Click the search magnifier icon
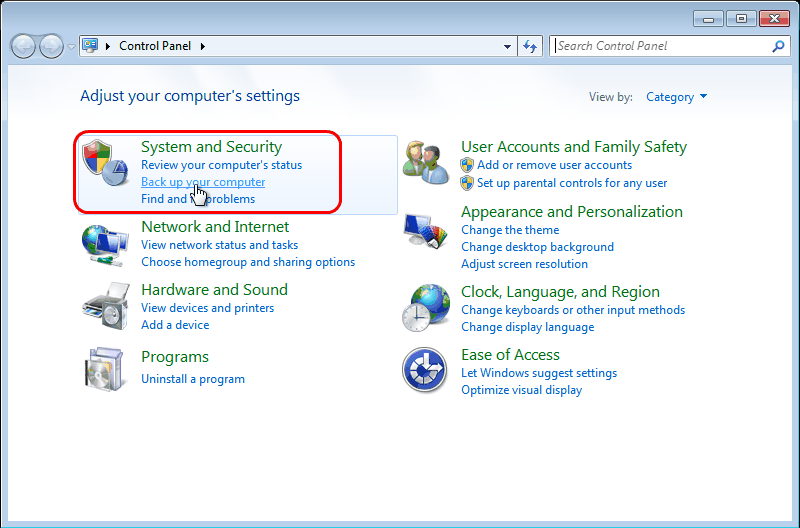The height and width of the screenshot is (528, 800). (778, 46)
